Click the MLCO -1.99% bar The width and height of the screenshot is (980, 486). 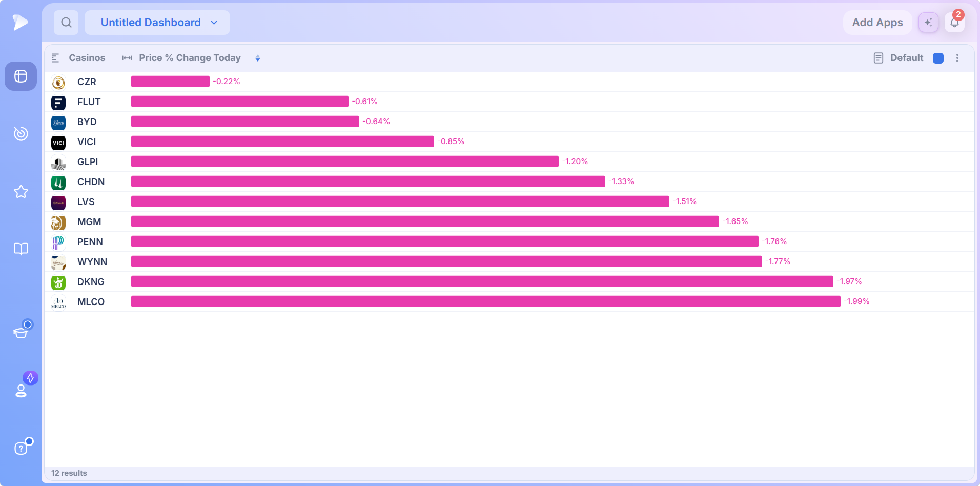coord(486,301)
